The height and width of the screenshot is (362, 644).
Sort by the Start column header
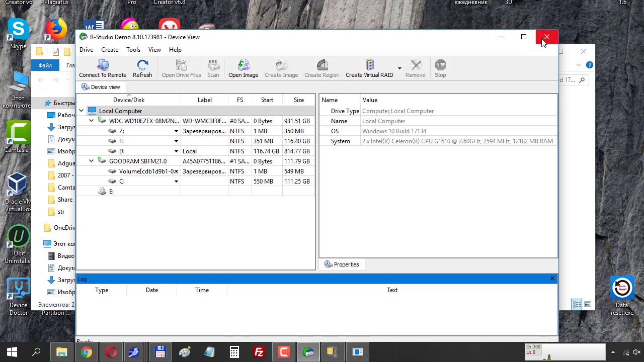[x=267, y=100]
